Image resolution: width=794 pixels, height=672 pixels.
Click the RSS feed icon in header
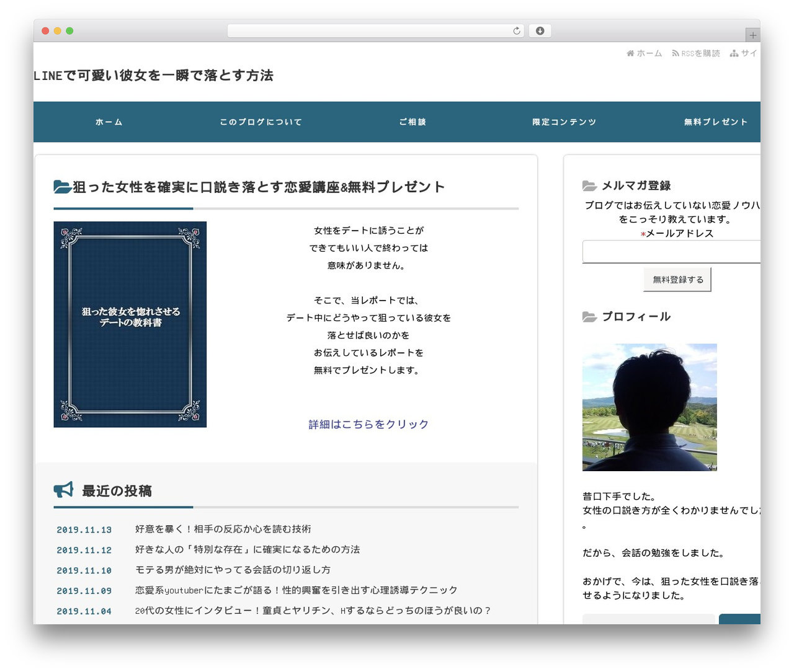pos(676,53)
